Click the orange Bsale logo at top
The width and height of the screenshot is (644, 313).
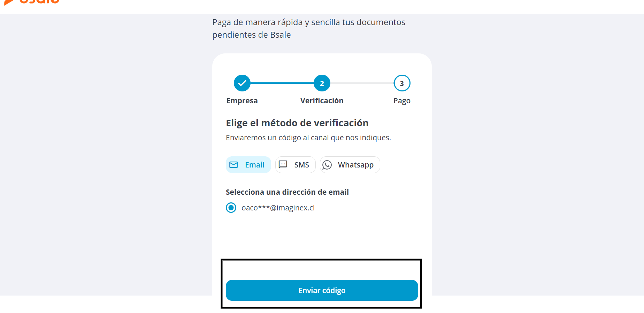[32, 2]
